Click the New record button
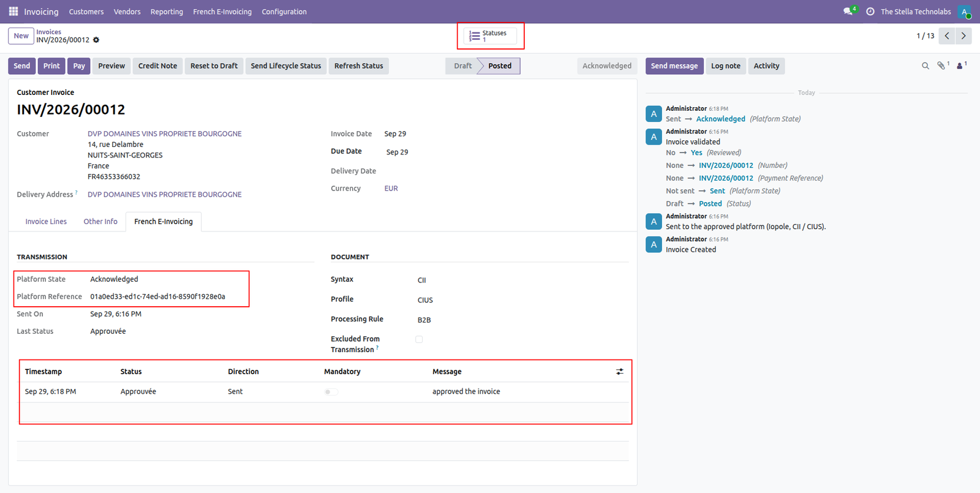The image size is (980, 493). [x=21, y=36]
